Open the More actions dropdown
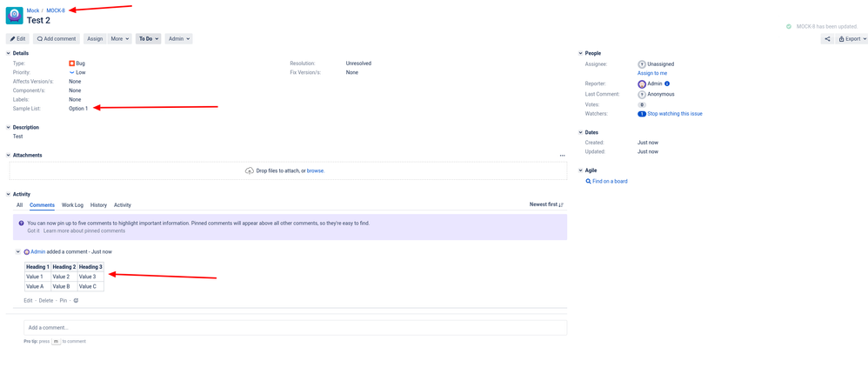This screenshot has width=868, height=374. pos(119,39)
